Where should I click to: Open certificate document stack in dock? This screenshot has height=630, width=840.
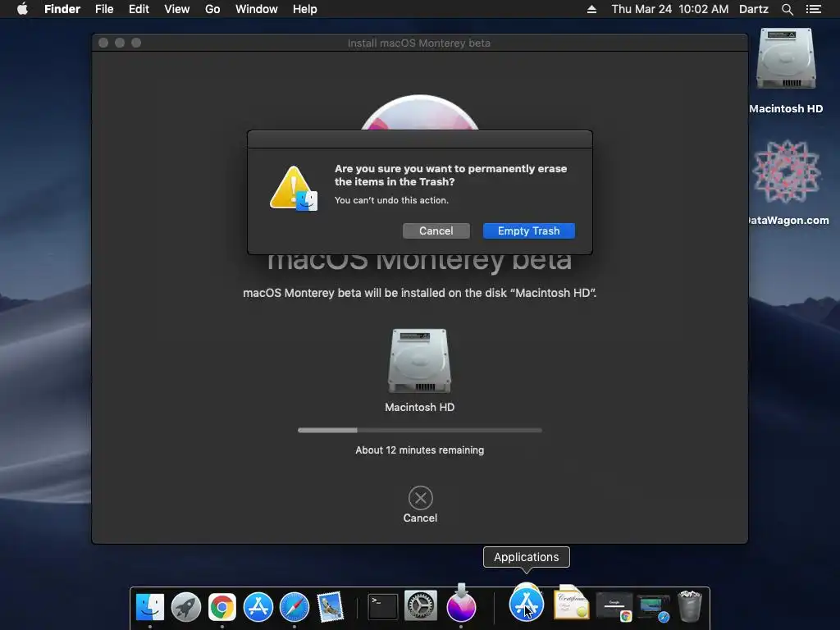(571, 602)
